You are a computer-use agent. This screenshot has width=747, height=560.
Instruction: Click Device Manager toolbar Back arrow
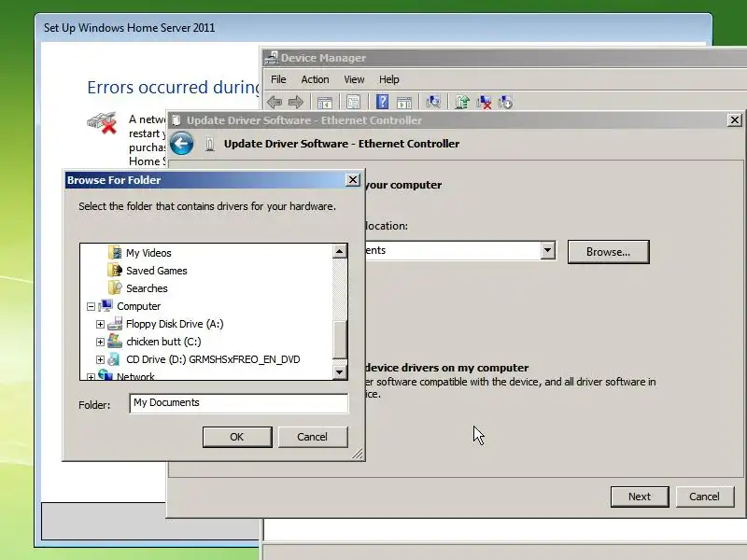[x=275, y=102]
